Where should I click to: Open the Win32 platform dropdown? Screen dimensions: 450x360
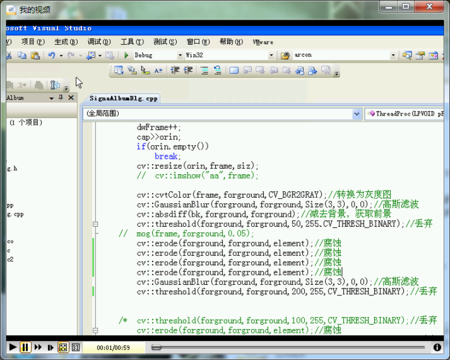(x=271, y=55)
